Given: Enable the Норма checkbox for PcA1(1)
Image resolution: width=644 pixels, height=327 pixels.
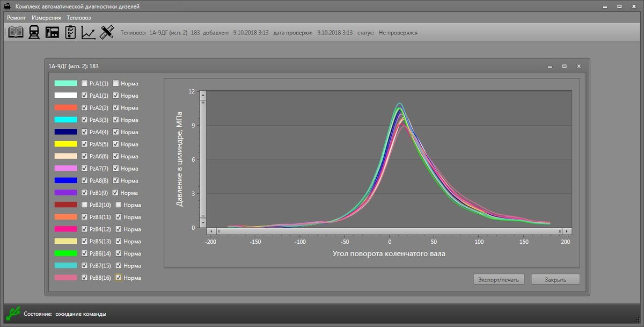Looking at the screenshot, I should click(115, 83).
